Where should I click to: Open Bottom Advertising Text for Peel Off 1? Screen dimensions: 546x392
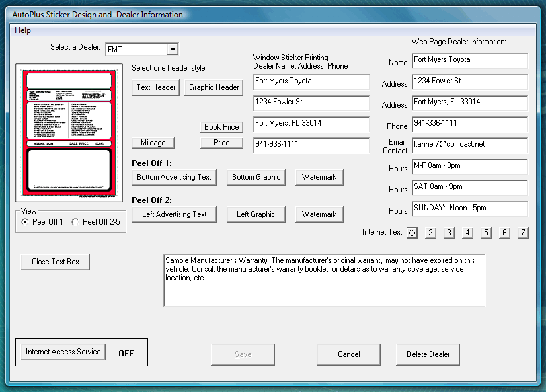pyautogui.click(x=174, y=177)
